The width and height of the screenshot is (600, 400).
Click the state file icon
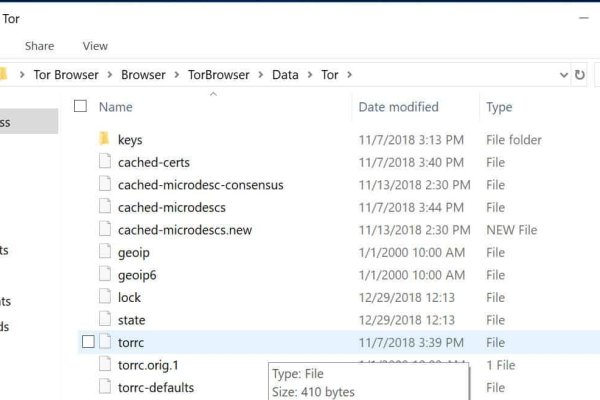(105, 320)
